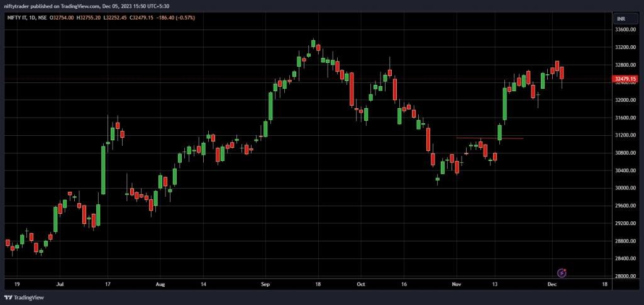Click the Nov label on date axis
644x305 pixels.
(x=457, y=284)
